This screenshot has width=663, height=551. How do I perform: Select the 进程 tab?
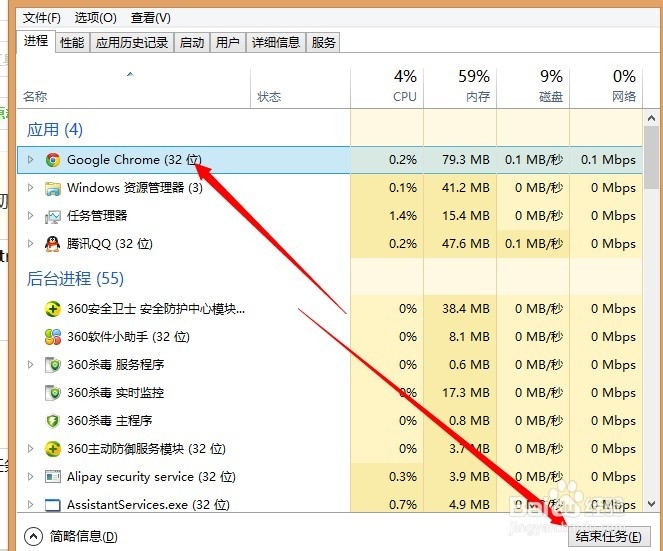pyautogui.click(x=36, y=41)
